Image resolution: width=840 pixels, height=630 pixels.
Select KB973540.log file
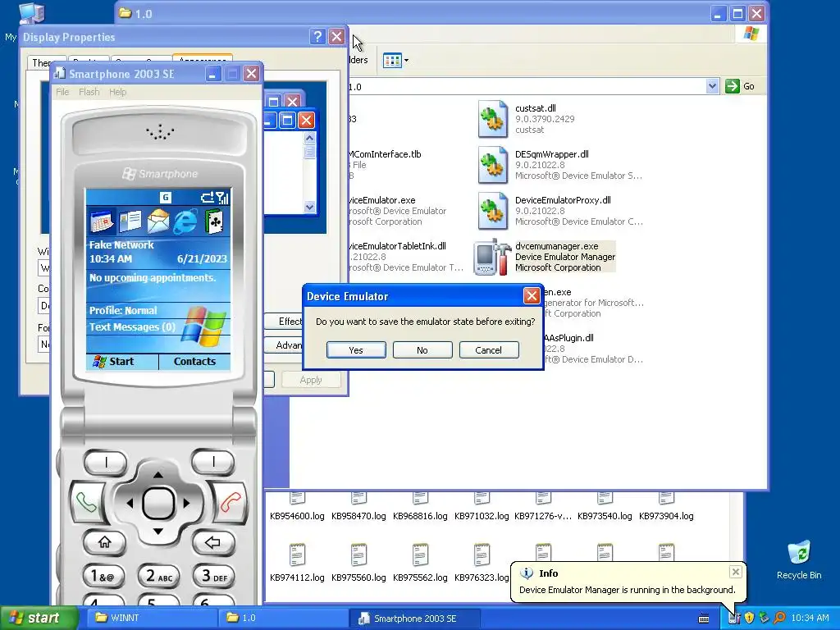click(605, 507)
